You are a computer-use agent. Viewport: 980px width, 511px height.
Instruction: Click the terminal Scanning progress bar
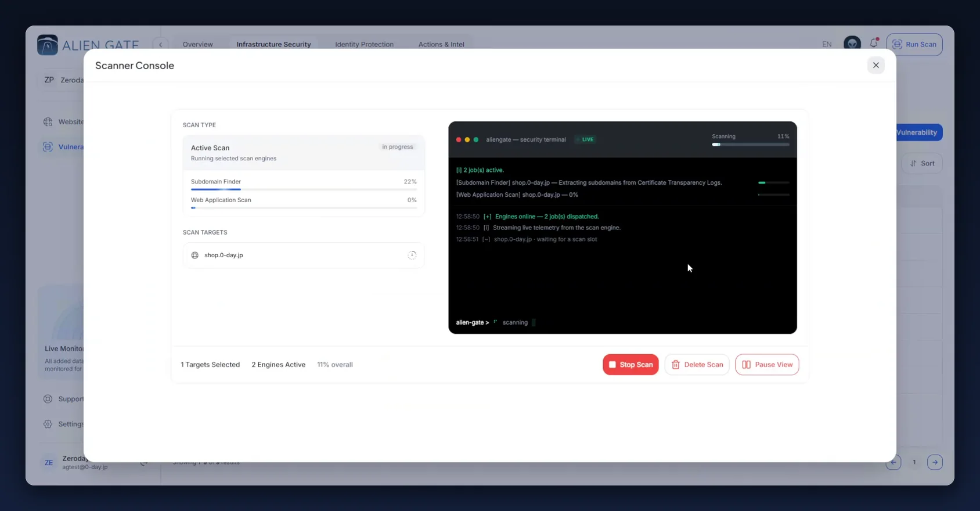(x=751, y=145)
